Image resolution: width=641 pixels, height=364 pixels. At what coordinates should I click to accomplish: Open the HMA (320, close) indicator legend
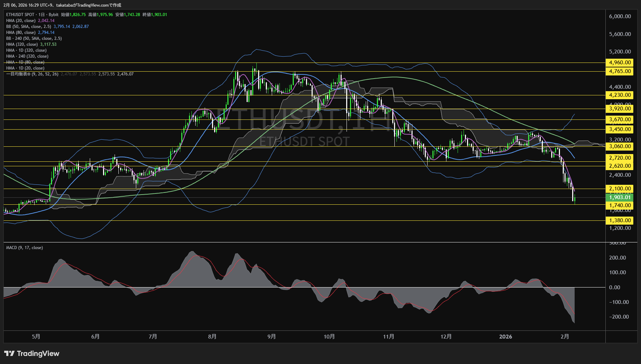[x=22, y=44]
